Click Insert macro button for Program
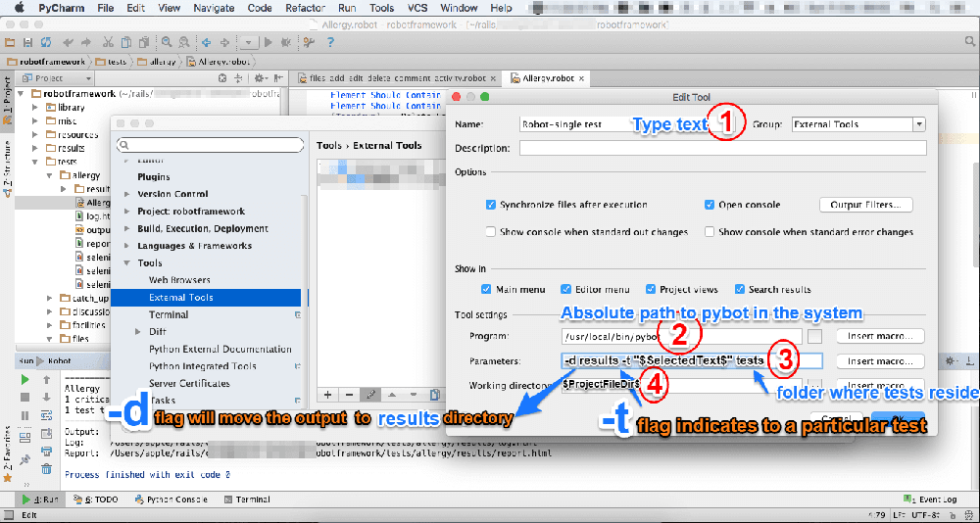The width and height of the screenshot is (980, 523). click(x=880, y=336)
